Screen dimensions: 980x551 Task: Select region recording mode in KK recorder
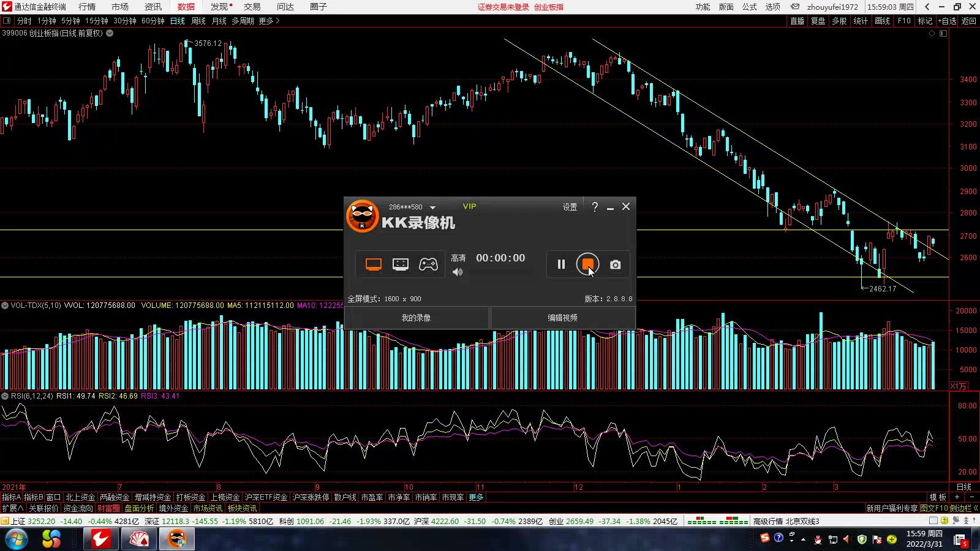[401, 264]
